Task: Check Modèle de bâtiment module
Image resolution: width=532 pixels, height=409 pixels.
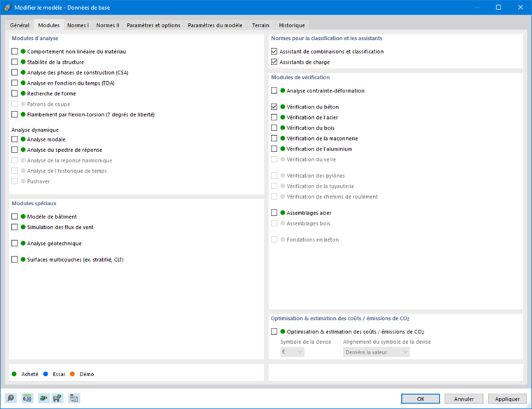Action: (15, 216)
